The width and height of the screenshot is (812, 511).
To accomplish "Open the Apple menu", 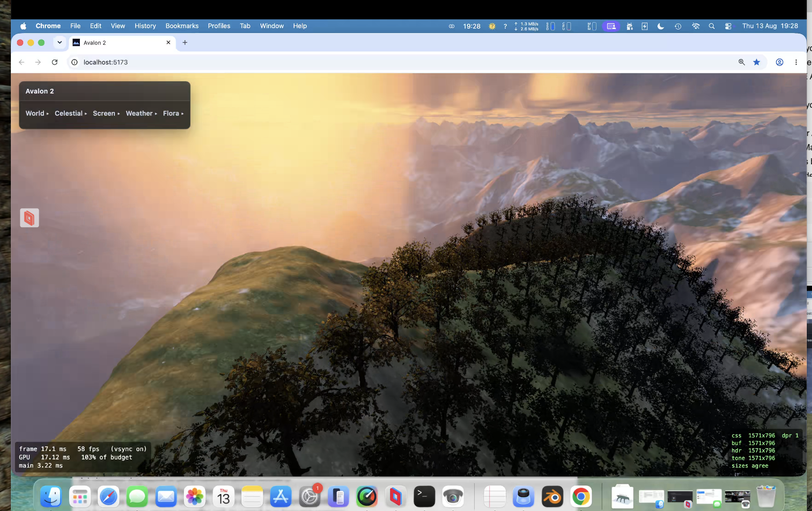I will pos(23,26).
